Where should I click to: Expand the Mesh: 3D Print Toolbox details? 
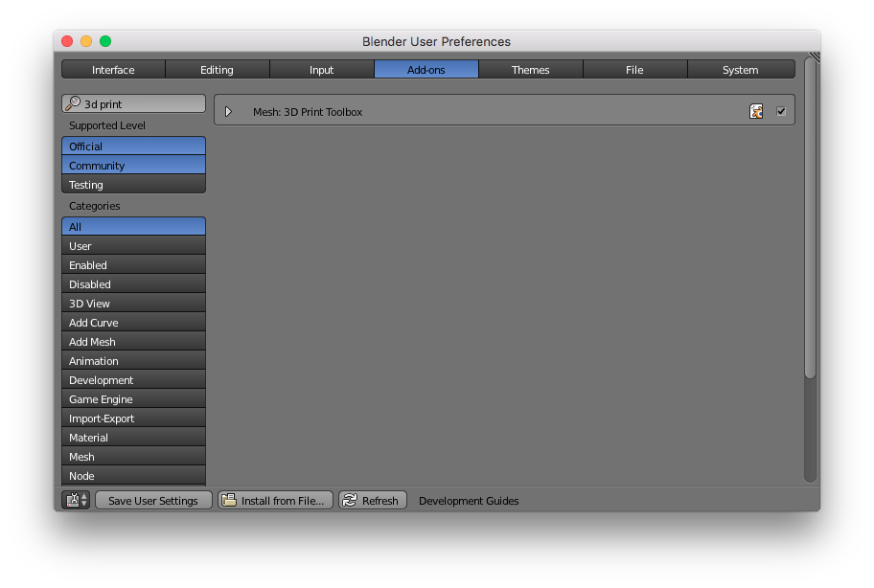pos(228,112)
